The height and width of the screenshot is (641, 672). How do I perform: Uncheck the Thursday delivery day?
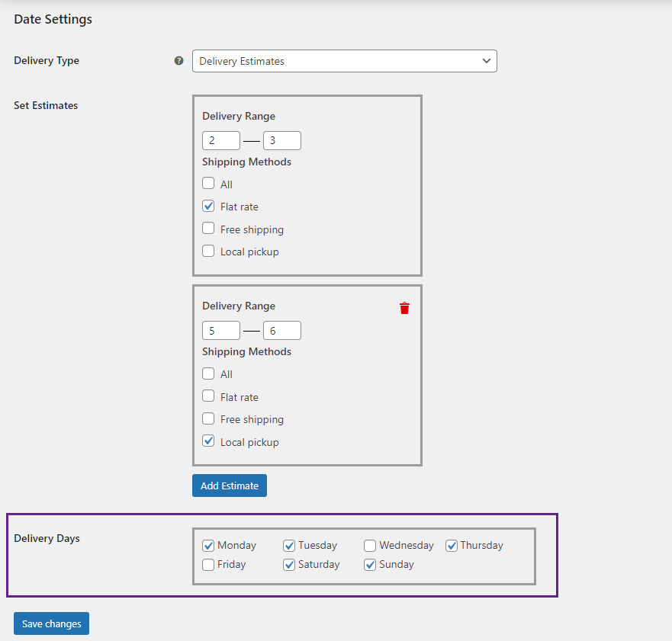pos(452,546)
